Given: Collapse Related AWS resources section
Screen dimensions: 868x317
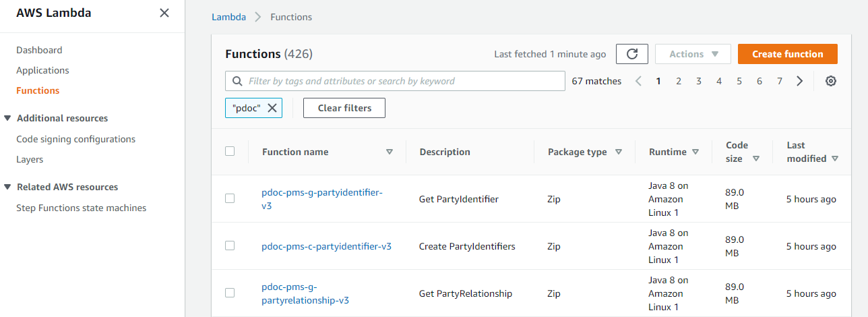Looking at the screenshot, I should coord(8,187).
